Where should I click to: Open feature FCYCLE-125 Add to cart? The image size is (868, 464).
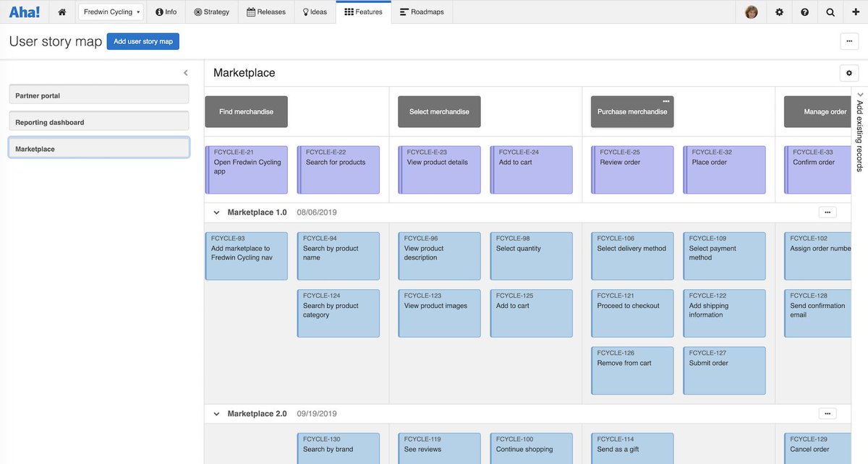click(x=532, y=314)
